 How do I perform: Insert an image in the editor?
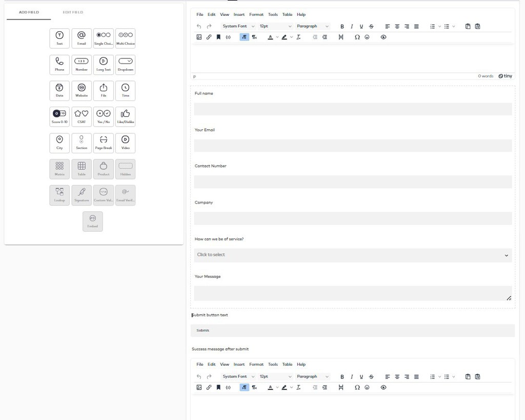pyautogui.click(x=199, y=36)
